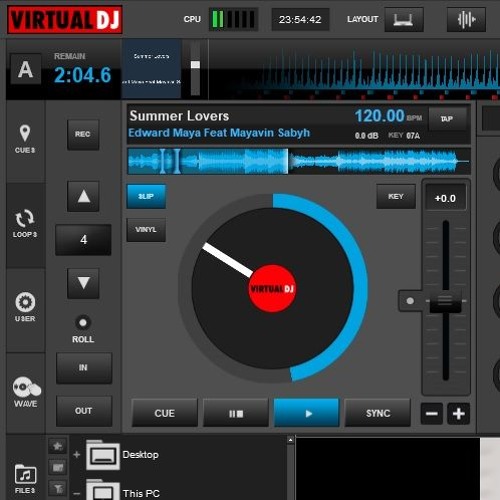The width and height of the screenshot is (500, 500).
Task: Click the 120.00 BPM value
Action: coord(379,116)
